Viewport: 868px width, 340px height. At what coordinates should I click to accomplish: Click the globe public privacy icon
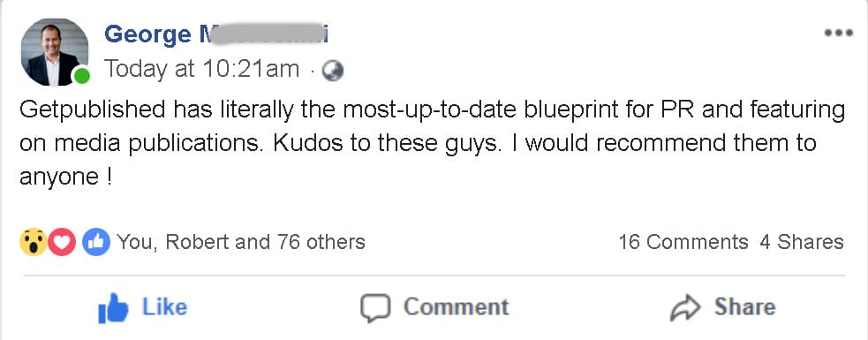[x=333, y=71]
